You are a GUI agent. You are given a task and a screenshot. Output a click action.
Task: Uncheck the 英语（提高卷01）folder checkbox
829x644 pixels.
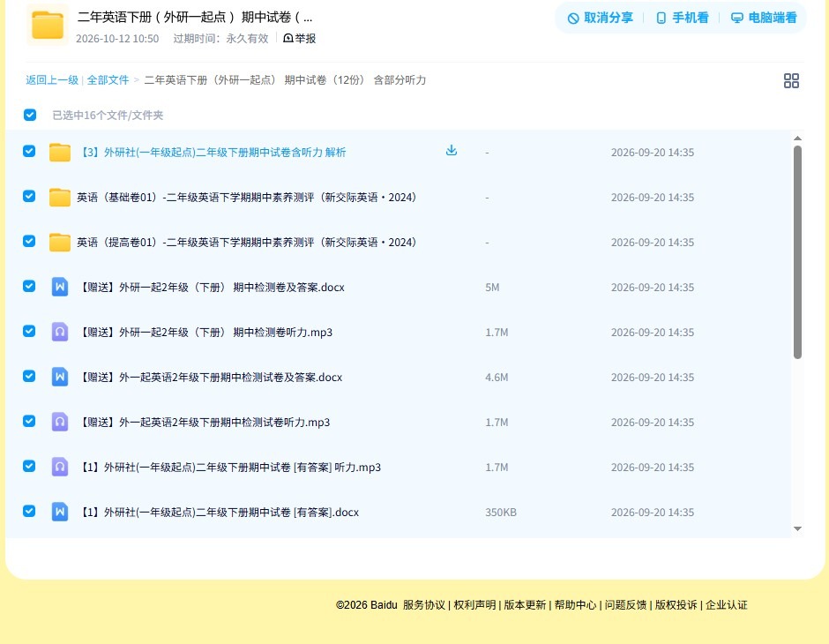tap(30, 241)
